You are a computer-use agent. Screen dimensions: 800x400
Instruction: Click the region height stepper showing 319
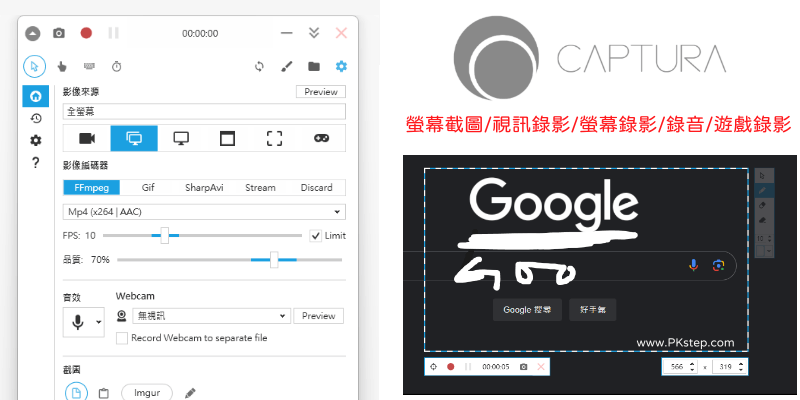coord(730,367)
